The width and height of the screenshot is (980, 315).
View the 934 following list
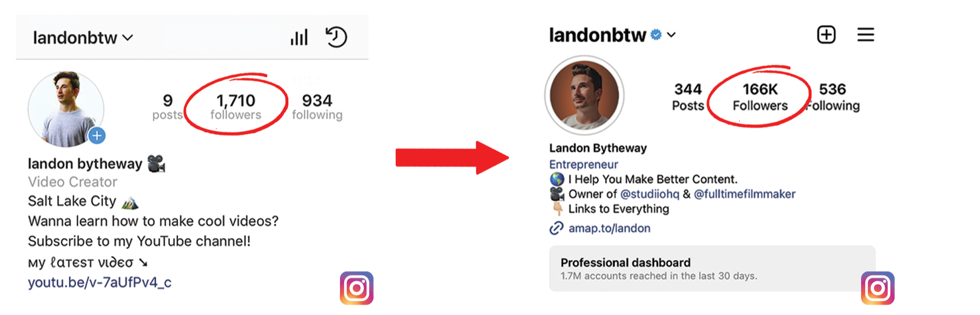pos(317,107)
